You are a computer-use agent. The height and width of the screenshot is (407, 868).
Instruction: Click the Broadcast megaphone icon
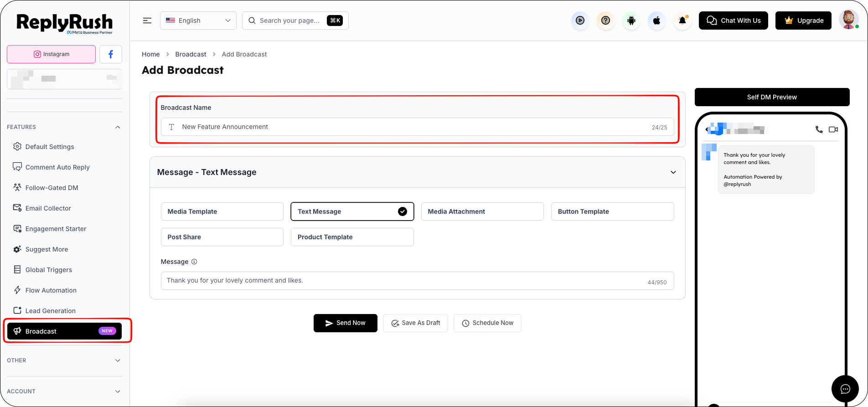pyautogui.click(x=17, y=331)
